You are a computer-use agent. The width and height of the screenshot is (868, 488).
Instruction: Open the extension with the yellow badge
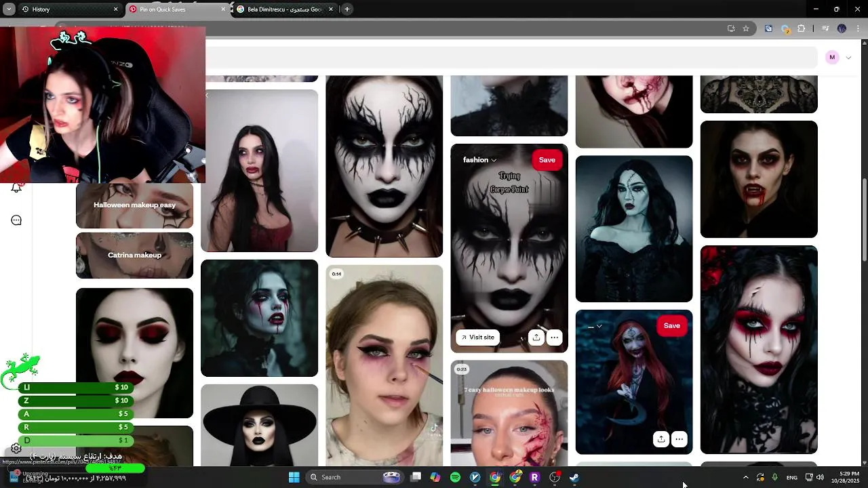coord(785,28)
